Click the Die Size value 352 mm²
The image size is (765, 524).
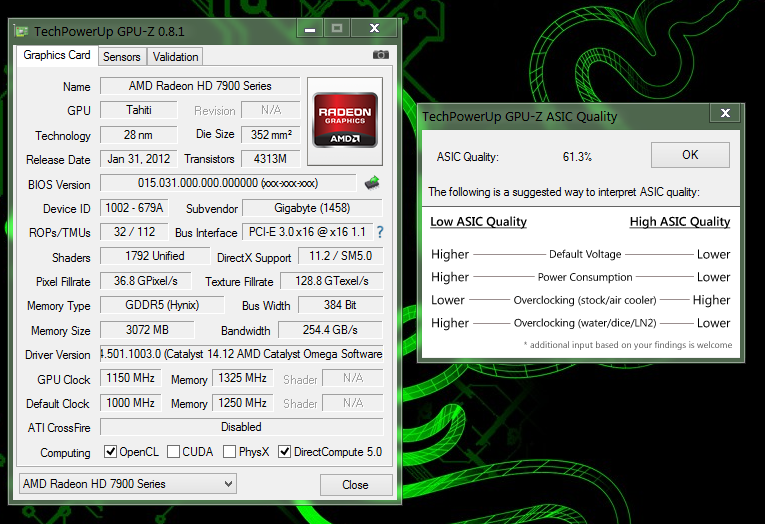click(x=271, y=135)
